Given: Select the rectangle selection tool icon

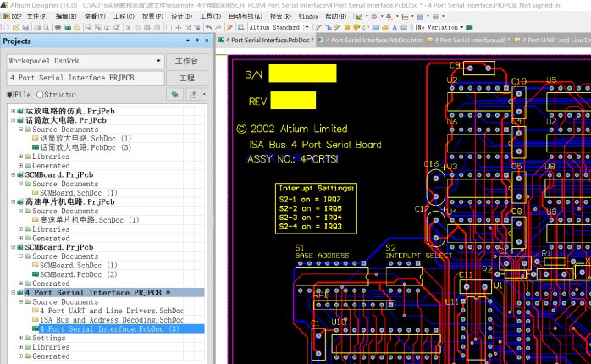Looking at the screenshot, I should point(168,27).
